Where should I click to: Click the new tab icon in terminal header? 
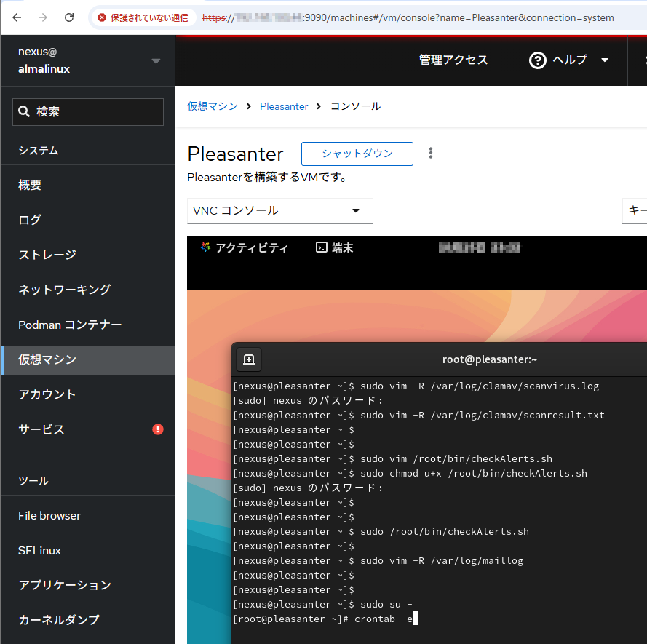click(249, 359)
